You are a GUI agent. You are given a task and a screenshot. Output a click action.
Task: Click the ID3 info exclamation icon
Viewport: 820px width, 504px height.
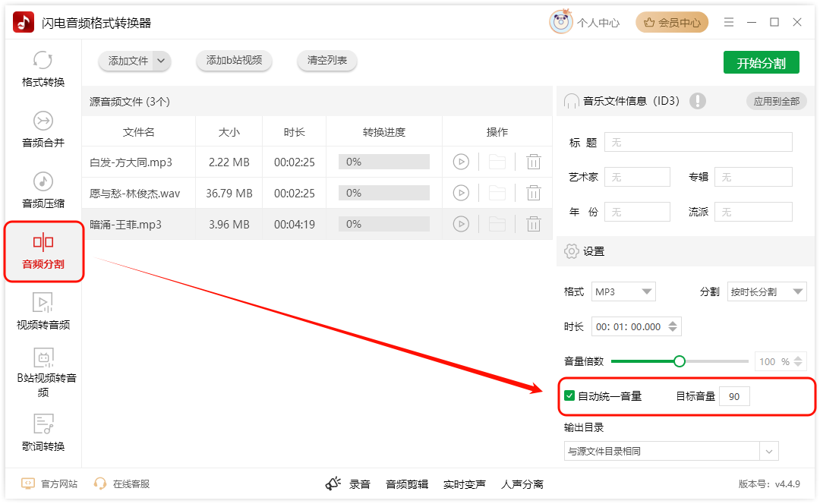tap(697, 101)
